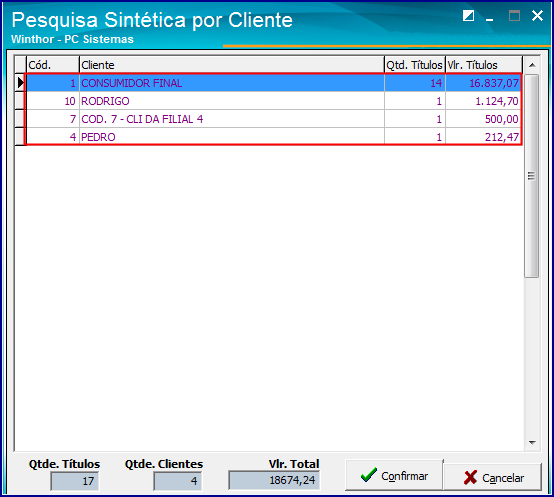
Task: Click the Confirmar button
Action: pos(394,475)
